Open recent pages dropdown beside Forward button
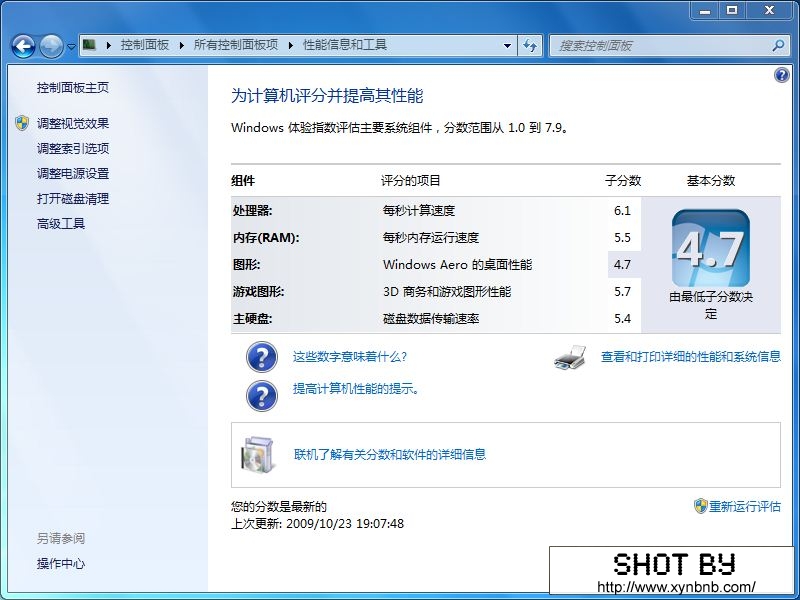 point(71,46)
